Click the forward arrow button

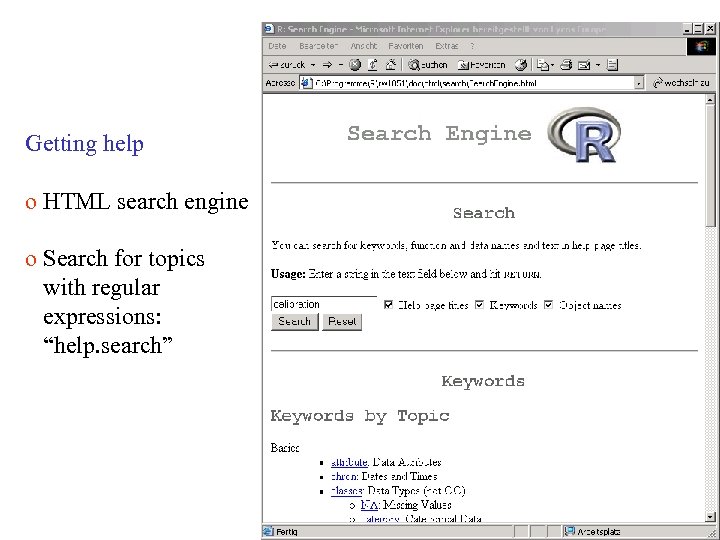pyautogui.click(x=327, y=65)
